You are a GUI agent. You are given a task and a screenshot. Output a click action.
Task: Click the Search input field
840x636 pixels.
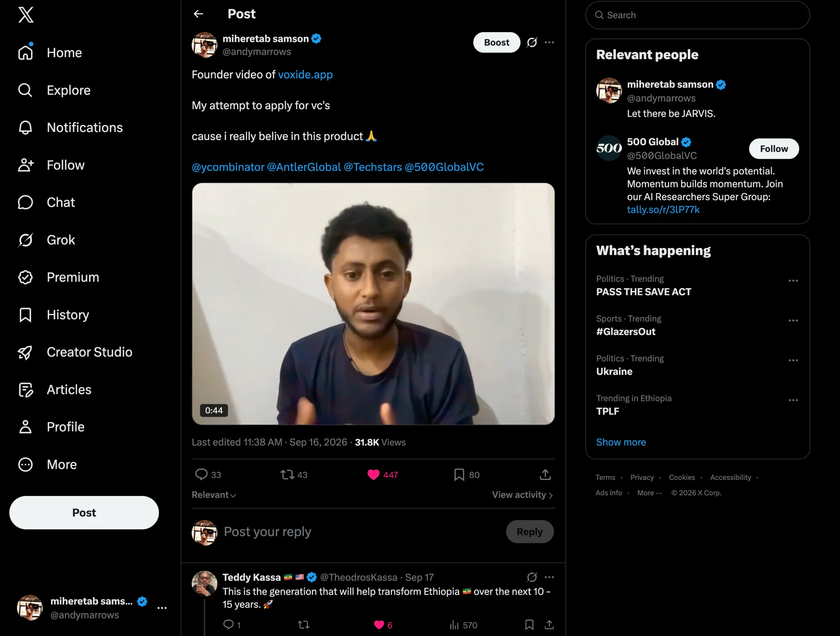click(697, 15)
